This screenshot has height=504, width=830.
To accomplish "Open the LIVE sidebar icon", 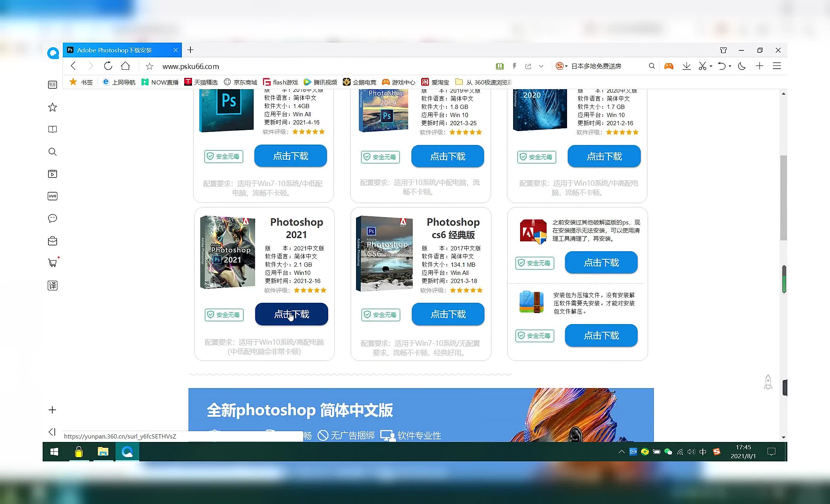I will pos(52,196).
